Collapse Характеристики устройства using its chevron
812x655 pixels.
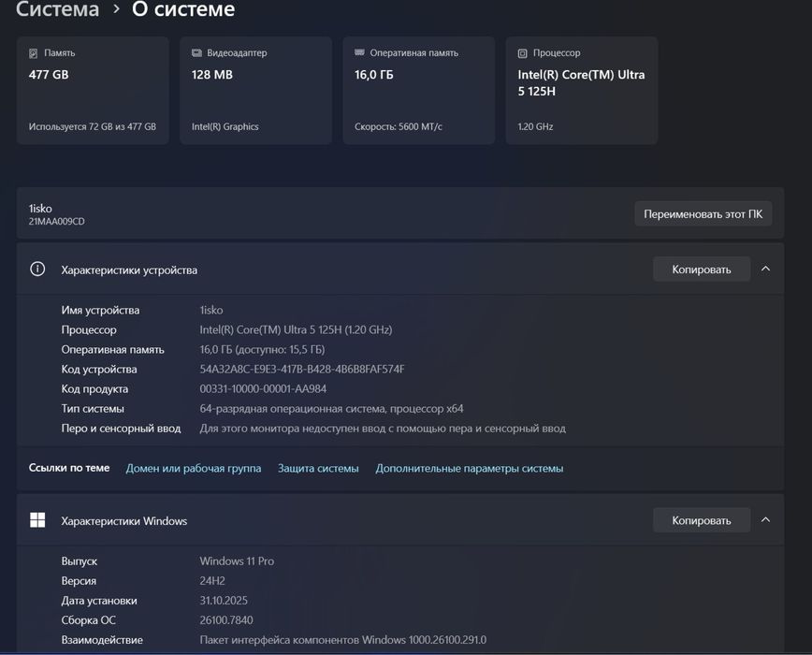click(765, 269)
